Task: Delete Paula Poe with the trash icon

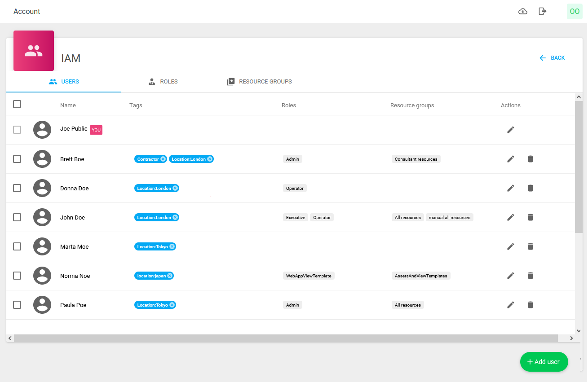Action: click(530, 305)
